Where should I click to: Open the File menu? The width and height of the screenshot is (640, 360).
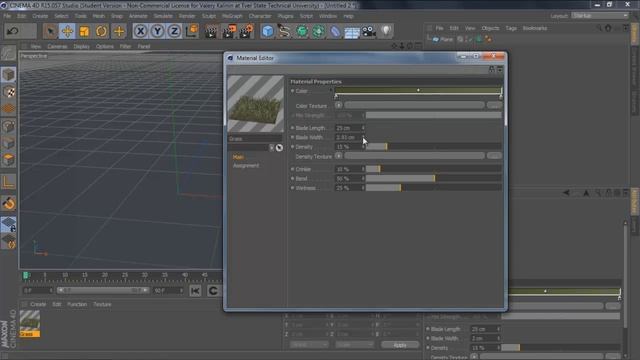click(7, 16)
